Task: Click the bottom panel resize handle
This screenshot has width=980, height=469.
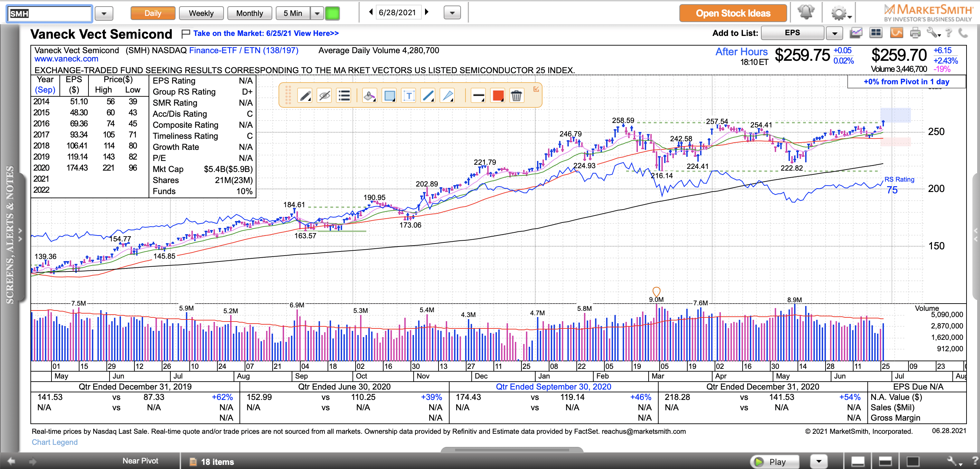Action: [512, 450]
